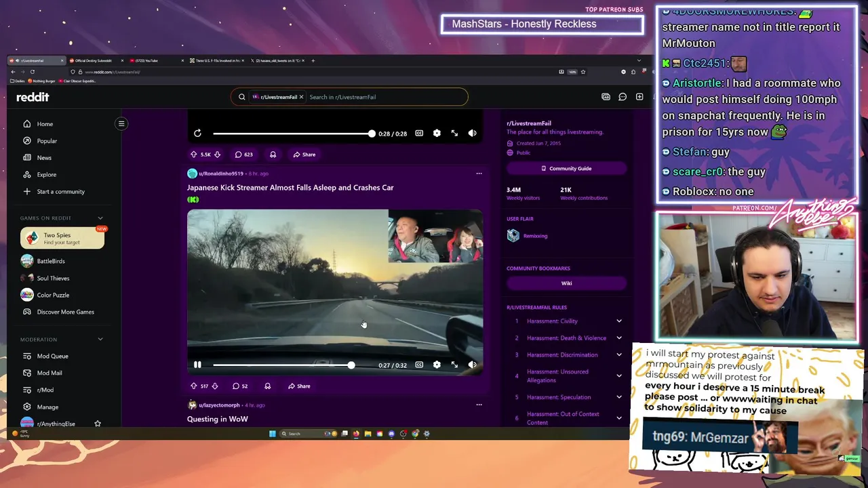
Task: Remove the r/LivestreamFail search filter chip
Action: tap(301, 97)
